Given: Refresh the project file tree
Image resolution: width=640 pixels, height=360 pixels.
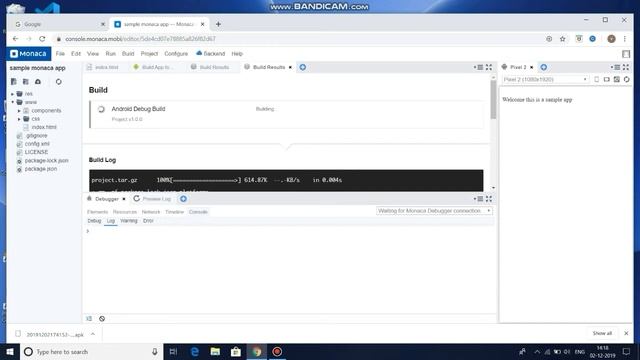Looking at the screenshot, I should (59, 82).
